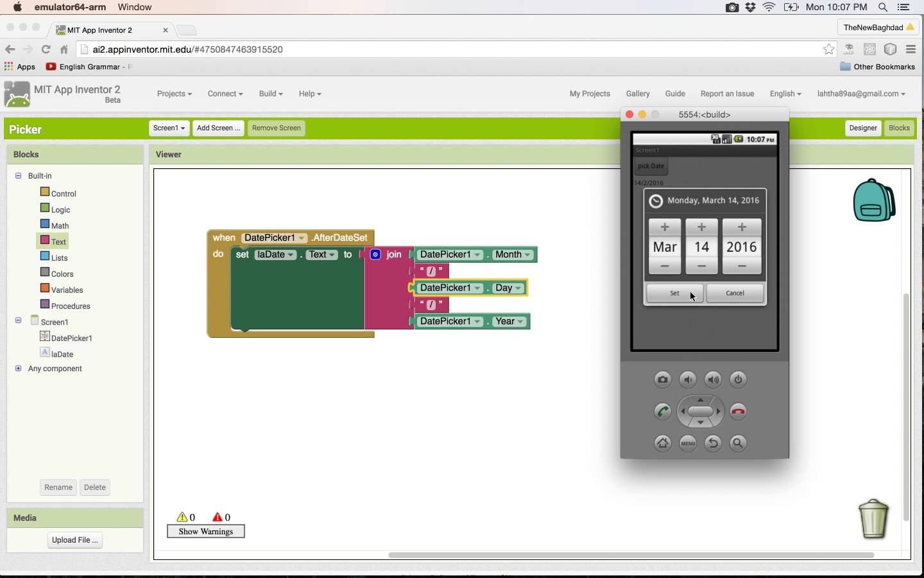Select the Text blocks category
924x578 pixels.
pyautogui.click(x=53, y=241)
